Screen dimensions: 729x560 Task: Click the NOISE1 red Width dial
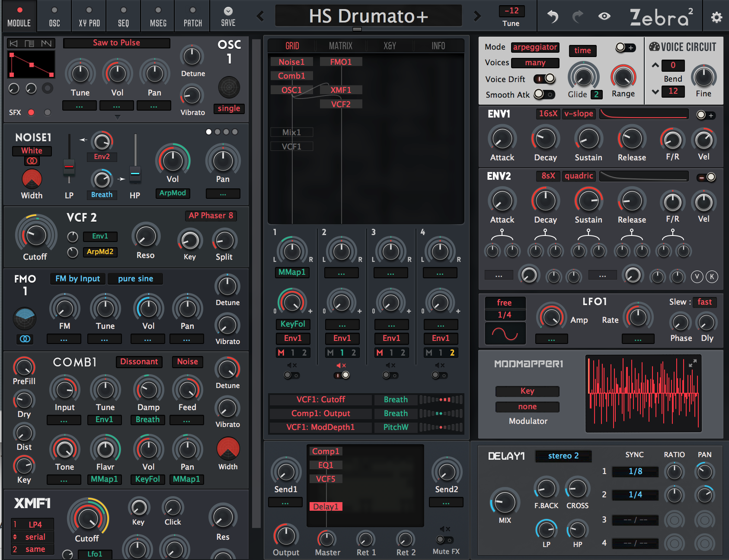32,179
